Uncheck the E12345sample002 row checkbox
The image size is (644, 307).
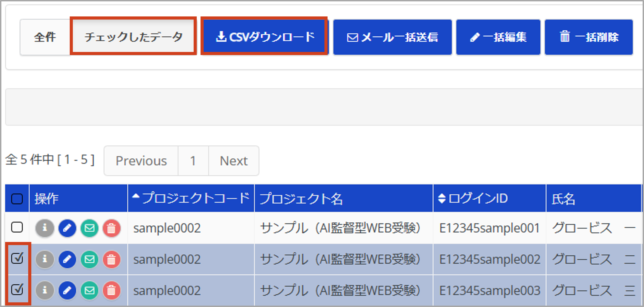click(17, 258)
